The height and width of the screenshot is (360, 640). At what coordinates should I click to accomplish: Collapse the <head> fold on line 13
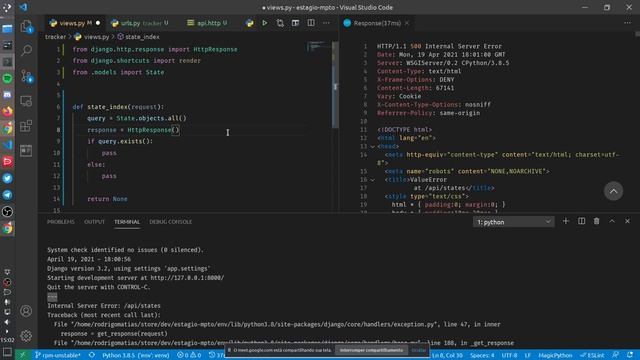(372, 147)
